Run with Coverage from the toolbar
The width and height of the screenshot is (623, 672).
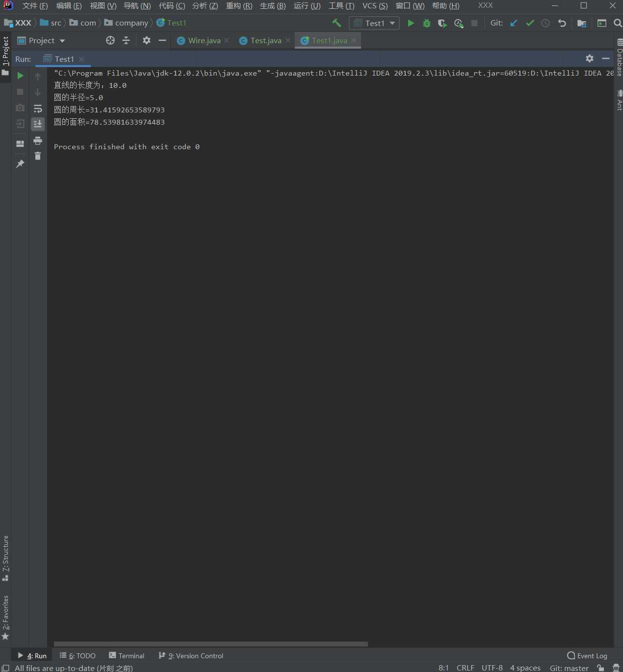click(442, 23)
